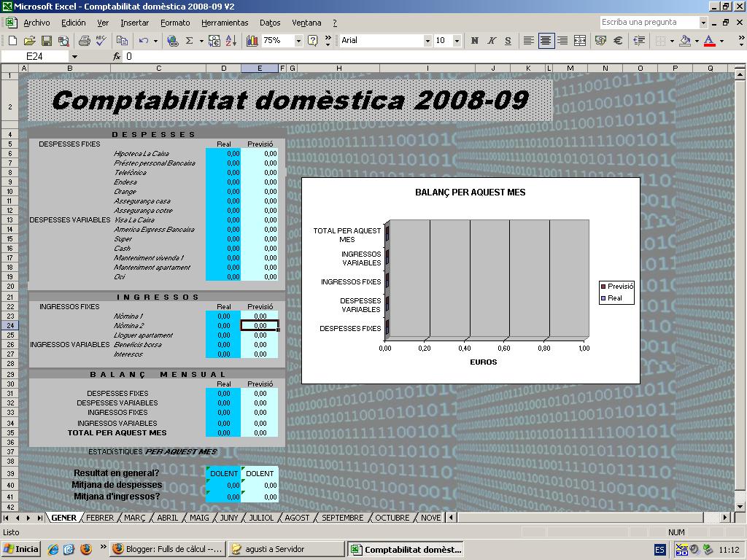The image size is (747, 560).
Task: Open the borders dropdown arrow
Action: click(672, 41)
